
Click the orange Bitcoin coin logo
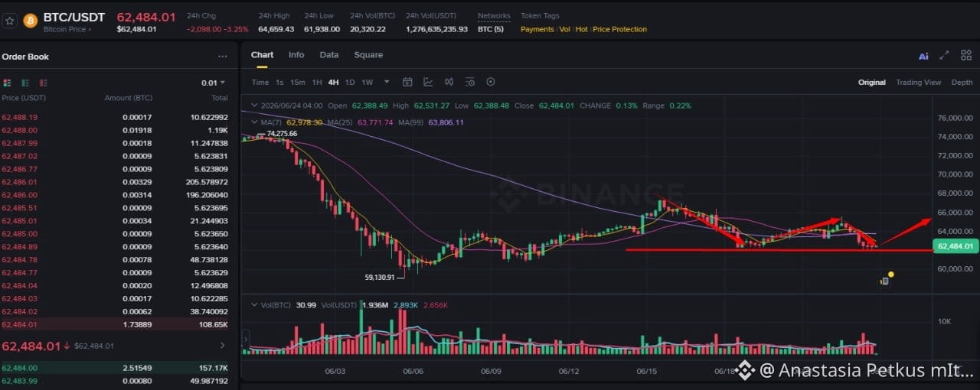point(31,21)
